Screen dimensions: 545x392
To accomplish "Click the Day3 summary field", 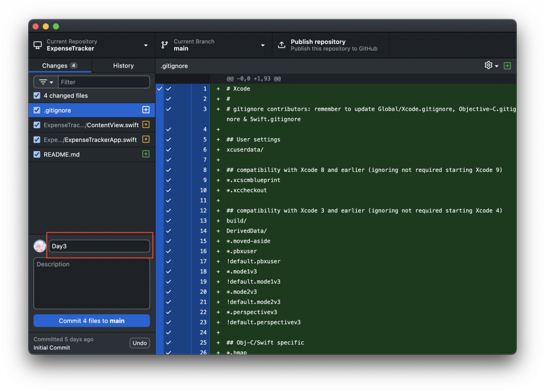I will click(100, 246).
